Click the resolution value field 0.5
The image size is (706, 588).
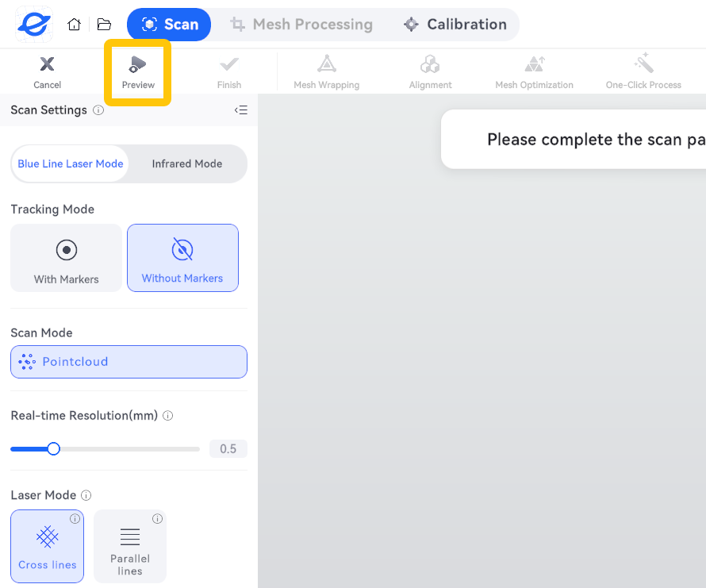tap(228, 449)
